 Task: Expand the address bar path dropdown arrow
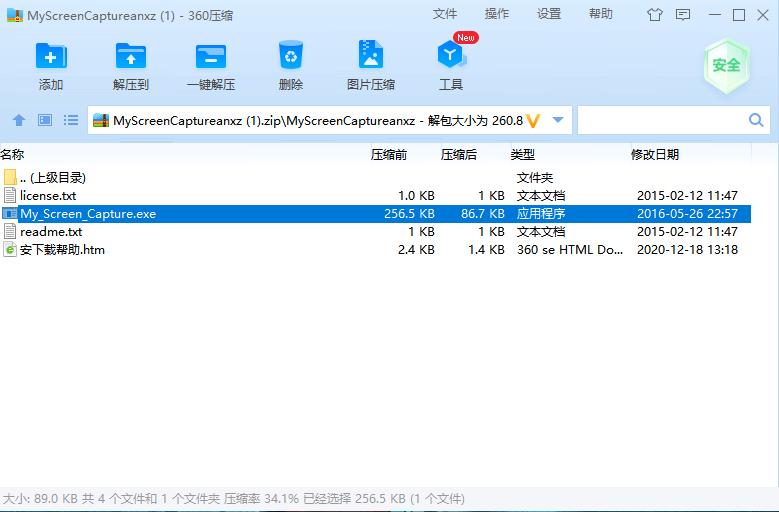pos(558,120)
